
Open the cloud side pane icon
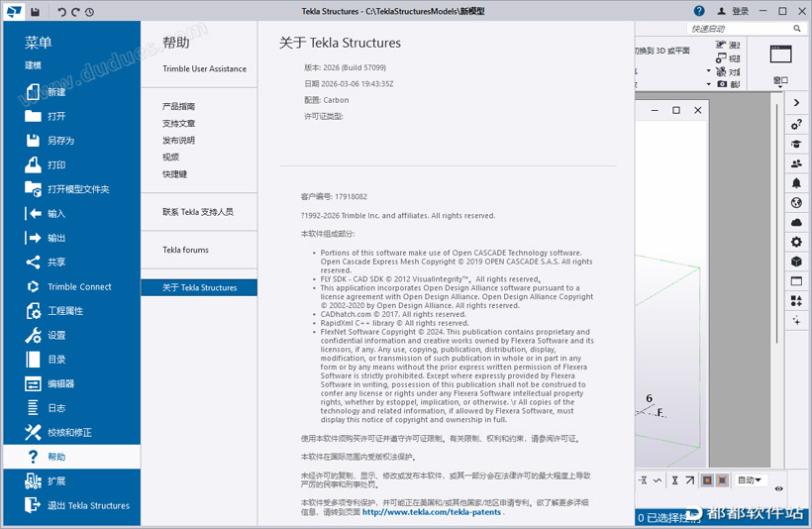[x=796, y=222]
